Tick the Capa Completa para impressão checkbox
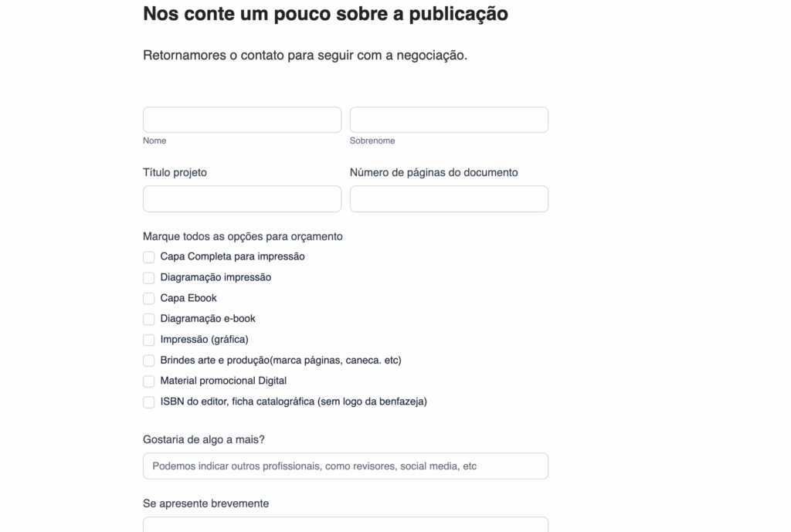791x532 pixels. click(149, 257)
